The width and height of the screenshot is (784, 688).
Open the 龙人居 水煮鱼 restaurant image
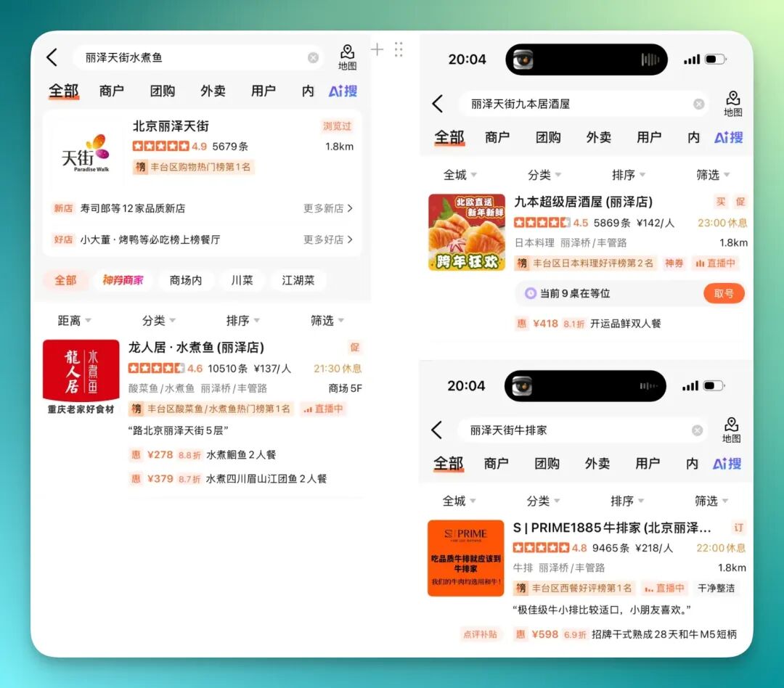(x=81, y=378)
